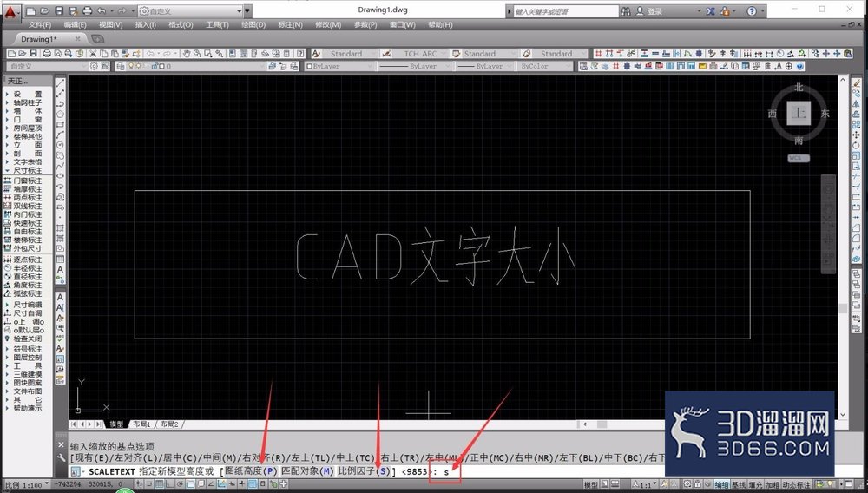Click View cube top face 上
The height and width of the screenshot is (493, 868).
(x=799, y=113)
